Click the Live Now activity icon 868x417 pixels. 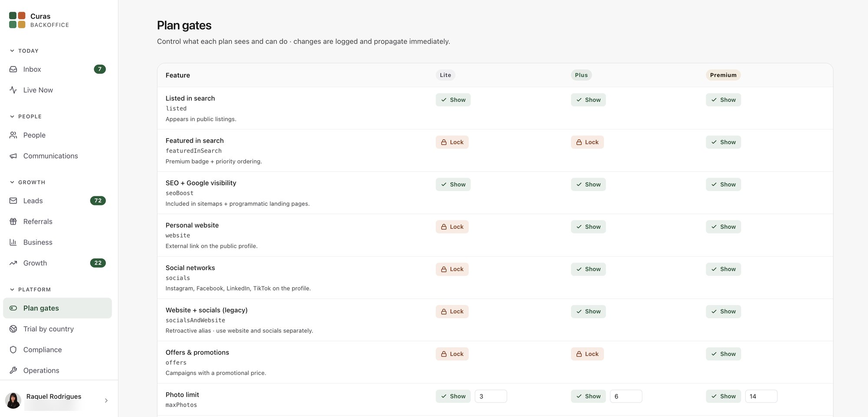[13, 90]
